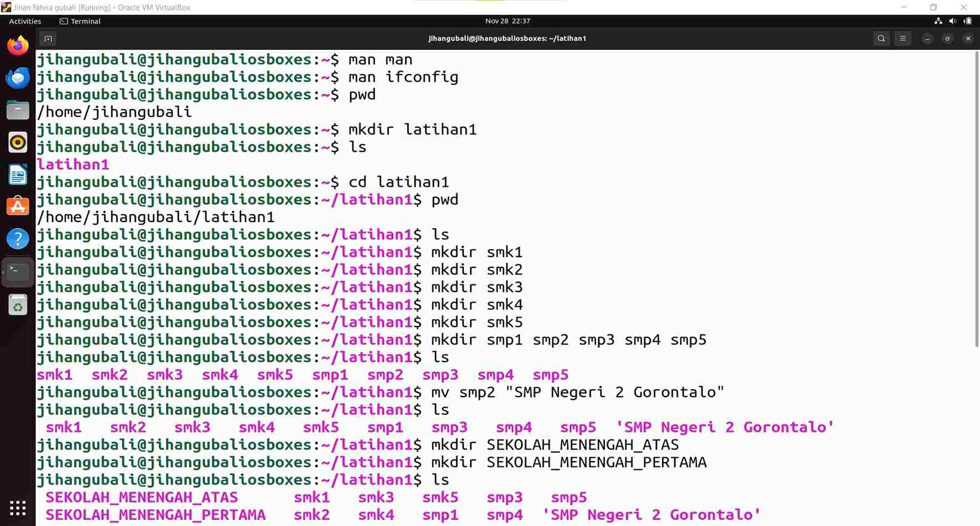This screenshot has height=526, width=980.
Task: Click the network status icon
Action: pos(938,21)
